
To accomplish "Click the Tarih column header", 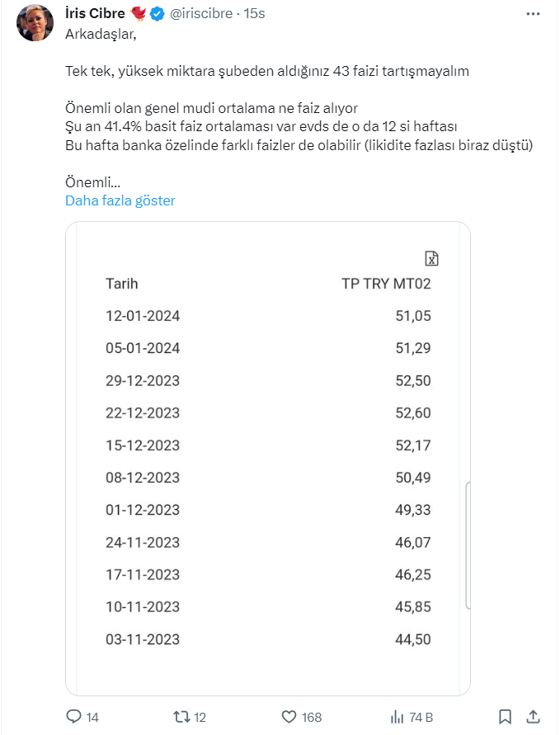I will pyautogui.click(x=121, y=284).
